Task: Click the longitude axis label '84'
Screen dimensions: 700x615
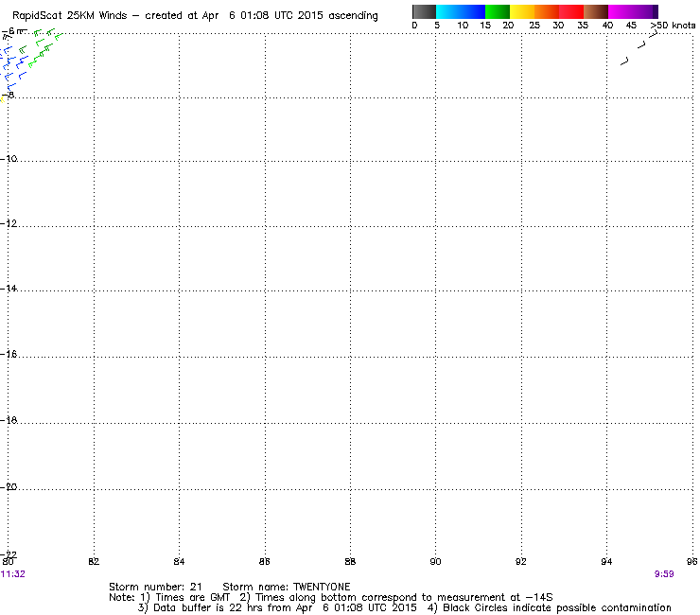Action: pyautogui.click(x=179, y=561)
